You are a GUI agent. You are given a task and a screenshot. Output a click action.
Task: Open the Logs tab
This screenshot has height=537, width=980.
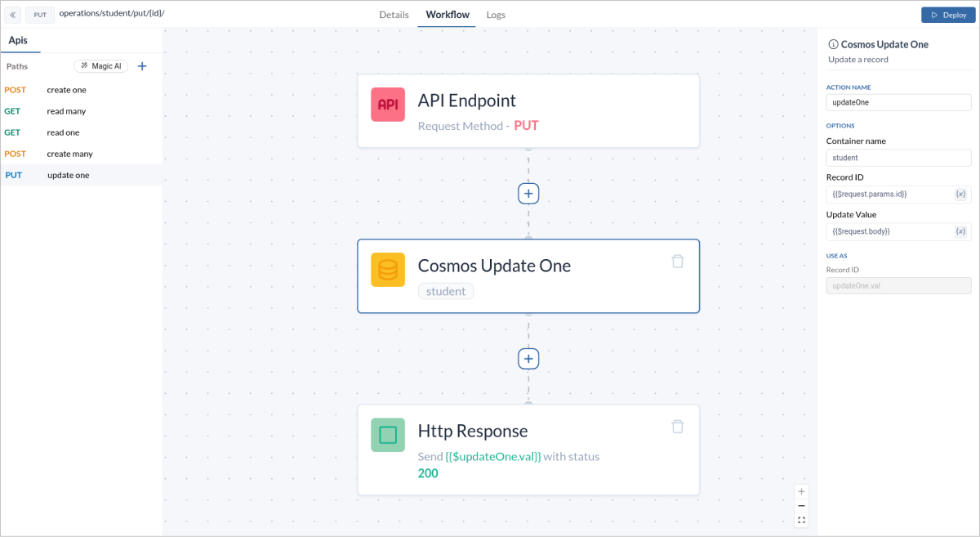click(x=496, y=15)
